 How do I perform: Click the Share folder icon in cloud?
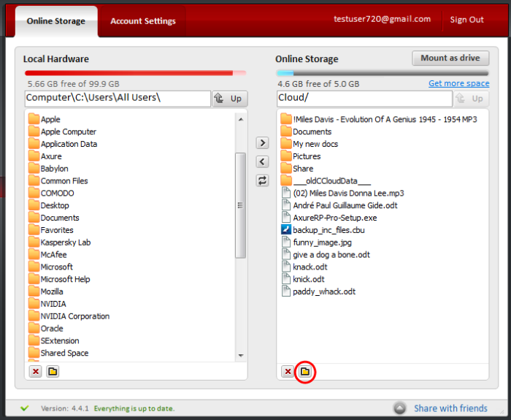click(x=286, y=168)
